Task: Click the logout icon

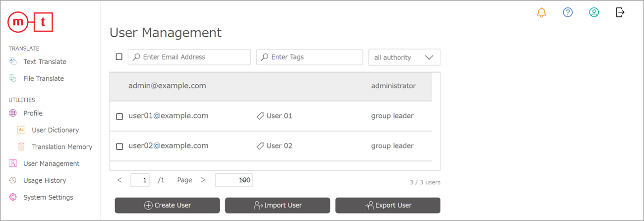Action: pyautogui.click(x=620, y=12)
